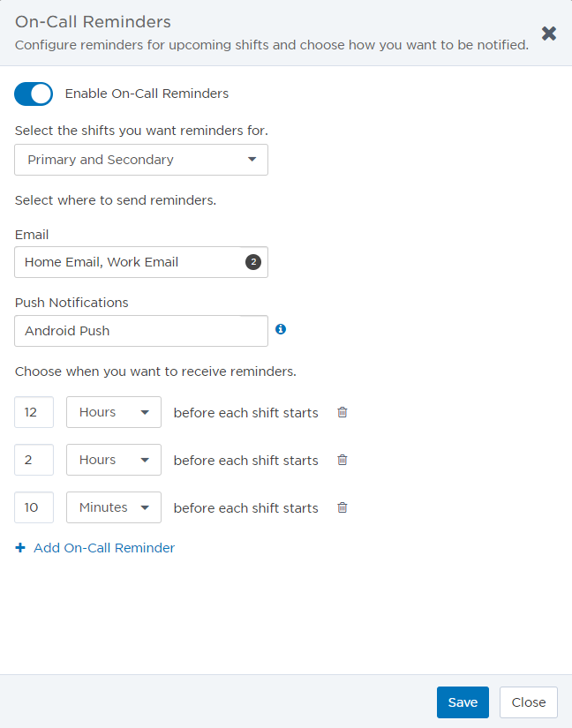Click the Push Notifications info icon
572x728 pixels.
[x=281, y=329]
